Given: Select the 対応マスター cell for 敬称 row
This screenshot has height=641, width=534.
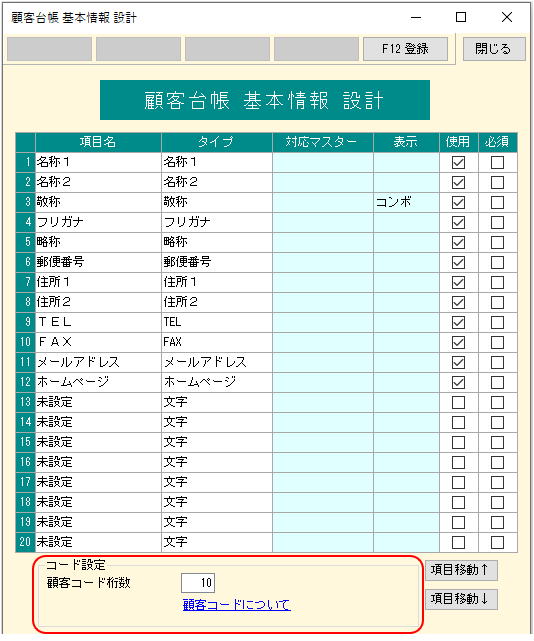Looking at the screenshot, I should pos(323,202).
